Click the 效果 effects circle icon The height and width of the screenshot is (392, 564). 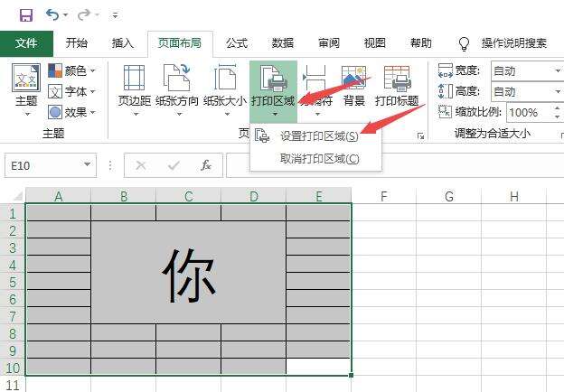[x=55, y=113]
